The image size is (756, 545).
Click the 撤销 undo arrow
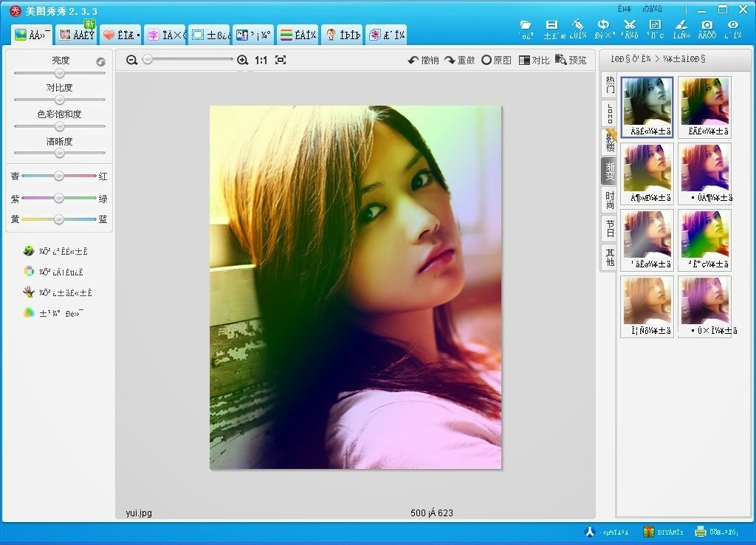click(423, 60)
